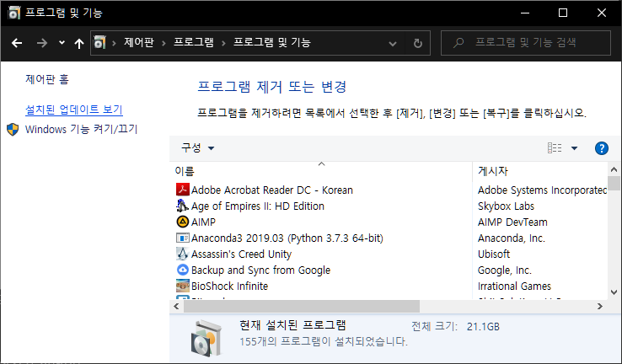Sort by the 이름 column header
622x364 pixels.
321,171
